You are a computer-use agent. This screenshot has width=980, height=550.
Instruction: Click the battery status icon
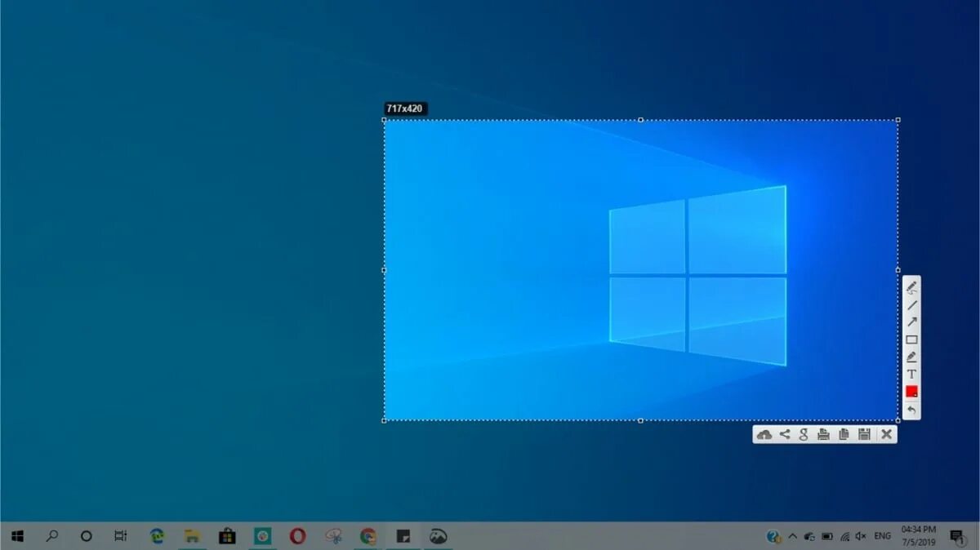point(826,536)
